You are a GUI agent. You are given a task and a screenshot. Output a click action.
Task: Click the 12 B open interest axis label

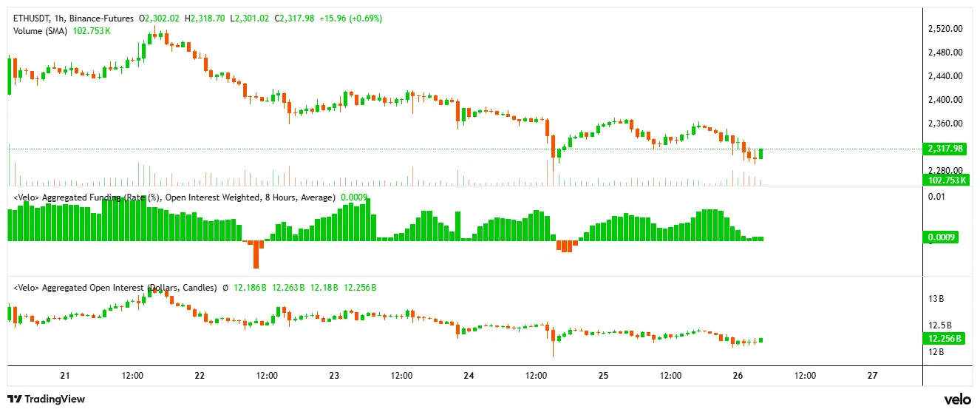click(936, 352)
